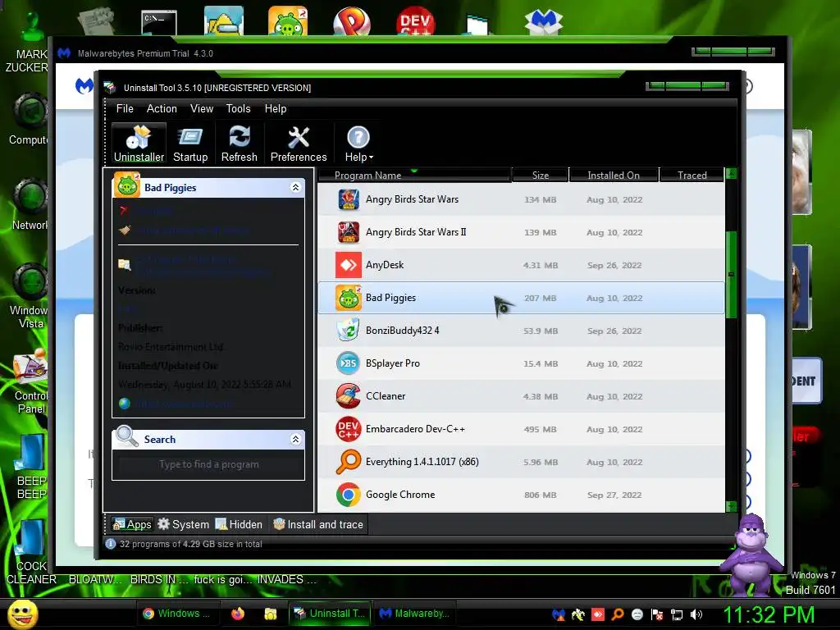Click the scroll down arrow of program list
840x630 pixels.
pos(731,506)
